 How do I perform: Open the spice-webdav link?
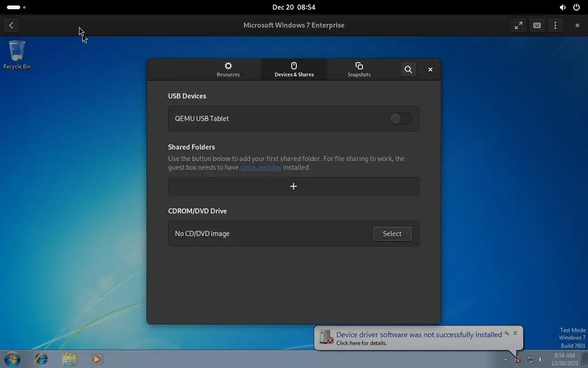point(260,167)
